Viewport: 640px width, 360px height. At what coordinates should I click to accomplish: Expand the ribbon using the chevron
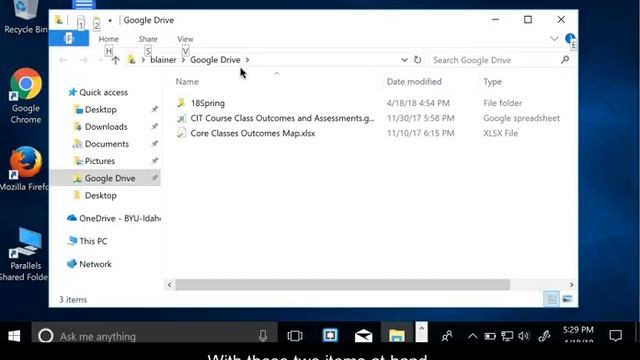554,39
